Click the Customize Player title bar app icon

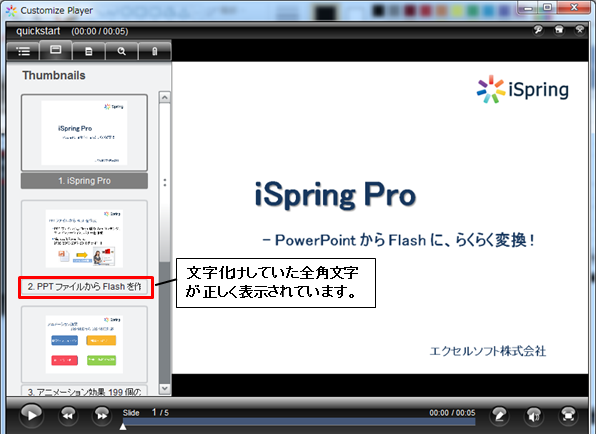(11, 10)
